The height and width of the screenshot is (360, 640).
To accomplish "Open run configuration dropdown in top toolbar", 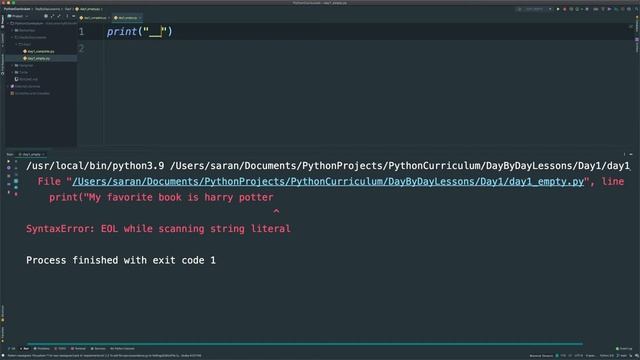I will [534, 9].
